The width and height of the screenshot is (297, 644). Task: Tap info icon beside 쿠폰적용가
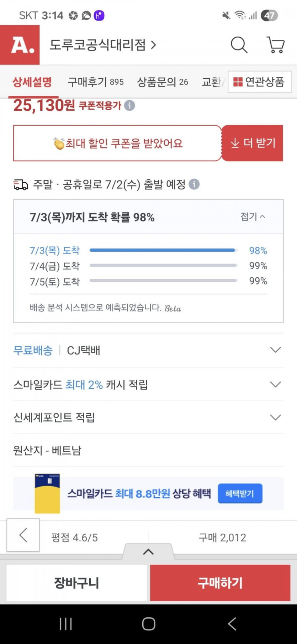point(129,105)
